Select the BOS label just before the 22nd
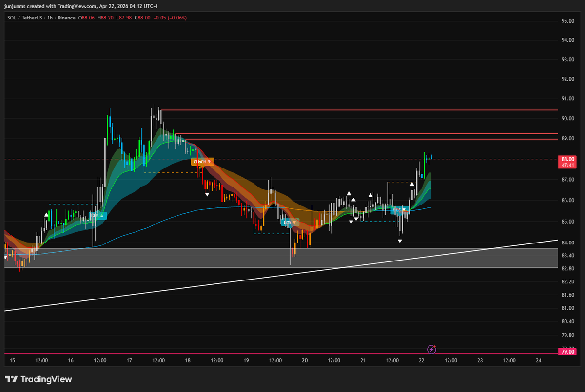This screenshot has height=392, width=585. point(400,210)
